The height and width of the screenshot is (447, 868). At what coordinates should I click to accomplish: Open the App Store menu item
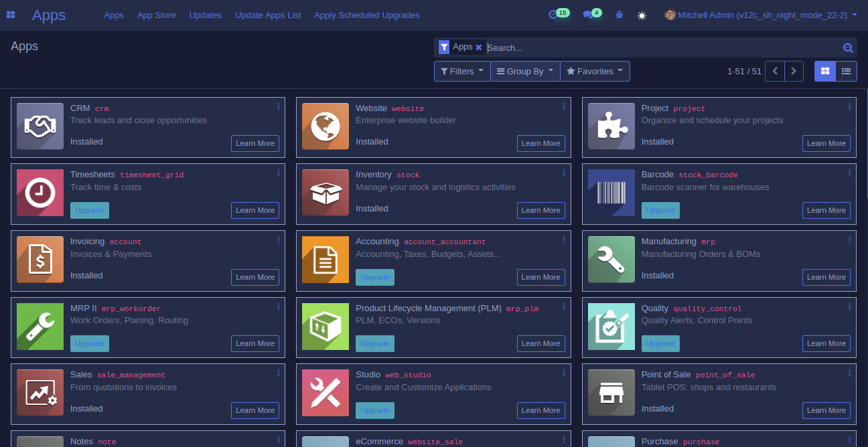156,15
